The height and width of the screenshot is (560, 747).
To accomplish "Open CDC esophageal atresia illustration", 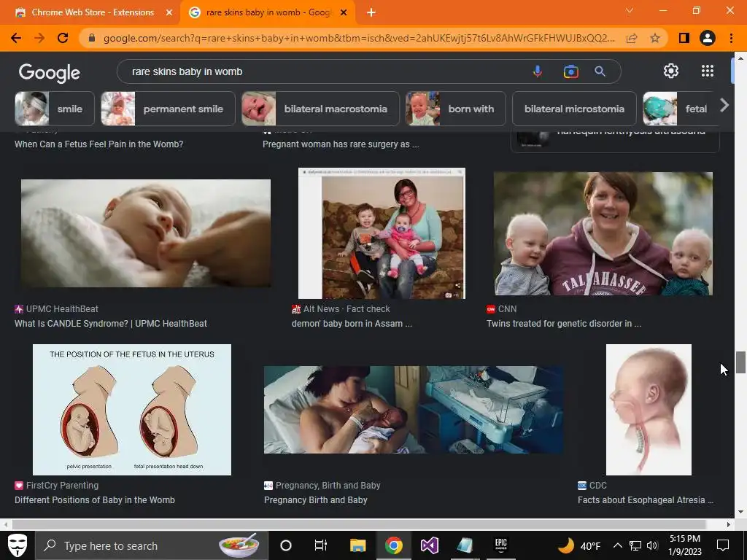I will point(649,410).
